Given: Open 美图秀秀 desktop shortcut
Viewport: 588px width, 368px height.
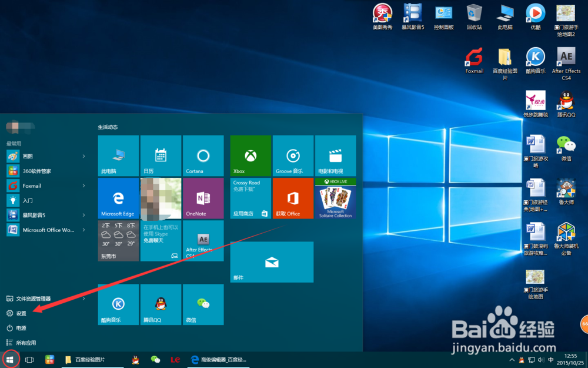Looking at the screenshot, I should coord(383,16).
